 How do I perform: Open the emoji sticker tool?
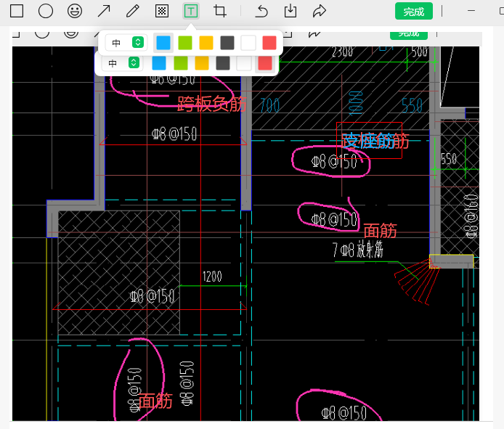point(75,11)
